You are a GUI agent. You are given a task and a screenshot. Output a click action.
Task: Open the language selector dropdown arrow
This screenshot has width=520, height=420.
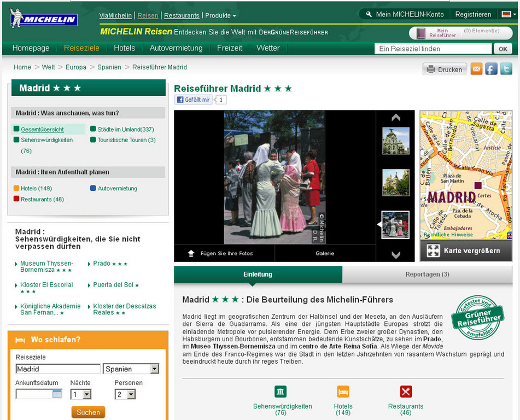point(515,15)
